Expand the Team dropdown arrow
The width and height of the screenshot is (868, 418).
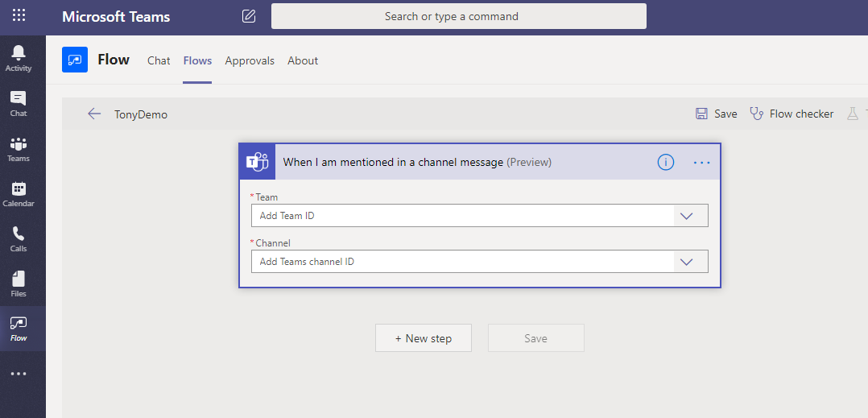click(686, 216)
